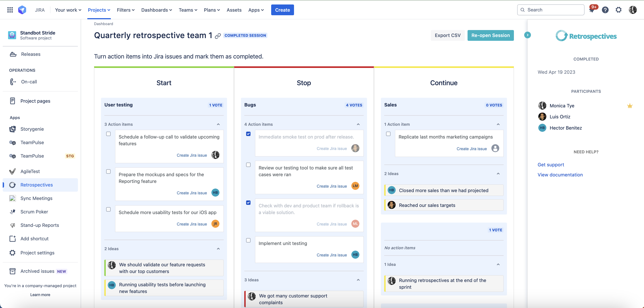Open notifications bell with 9+ badge
Screen dimensions: 644x308
[x=592, y=10]
